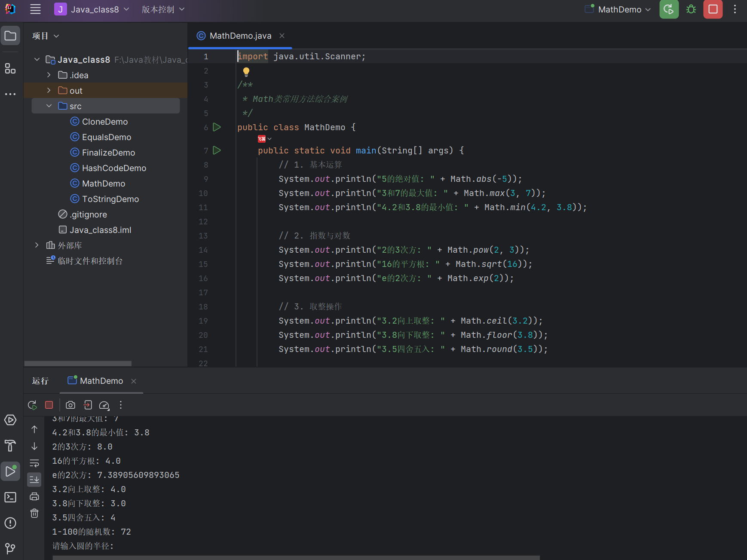The height and width of the screenshot is (560, 747).
Task: Click run gutter arrow beside main method
Action: [x=217, y=150]
